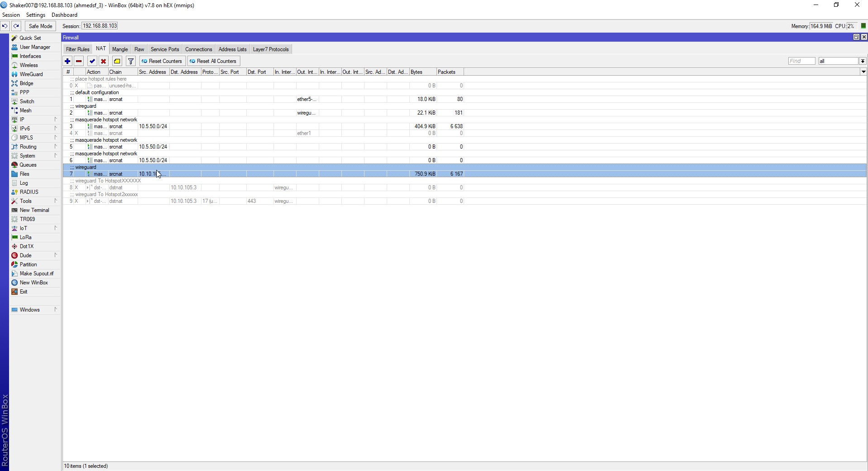Open Dot1X in sidebar
This screenshot has height=471, width=868.
click(x=35, y=246)
